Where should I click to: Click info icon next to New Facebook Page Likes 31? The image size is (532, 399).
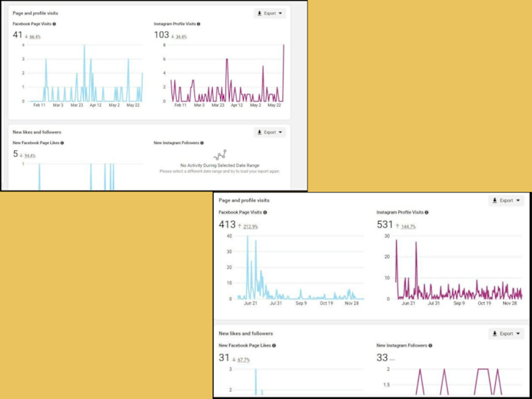coord(274,346)
